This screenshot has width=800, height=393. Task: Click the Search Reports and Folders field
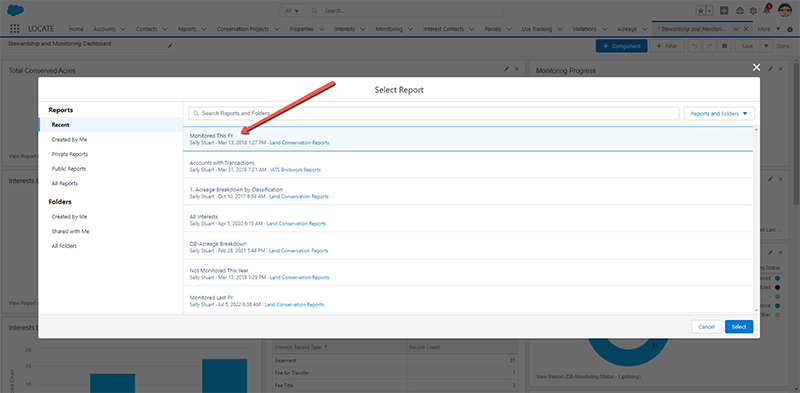pos(434,113)
